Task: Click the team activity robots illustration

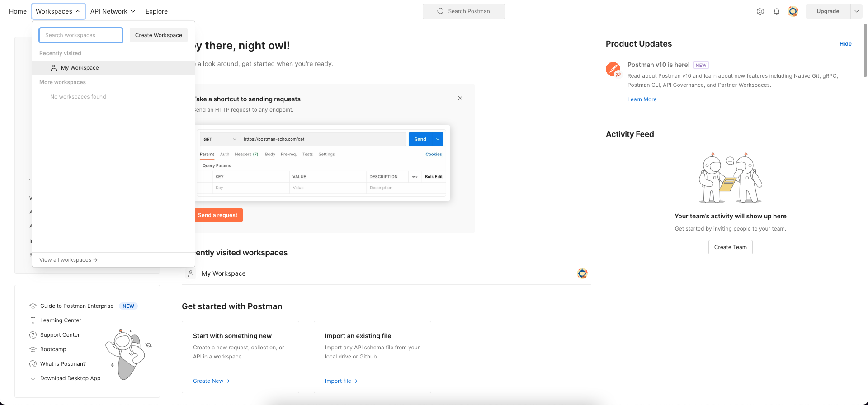Action: (x=731, y=178)
